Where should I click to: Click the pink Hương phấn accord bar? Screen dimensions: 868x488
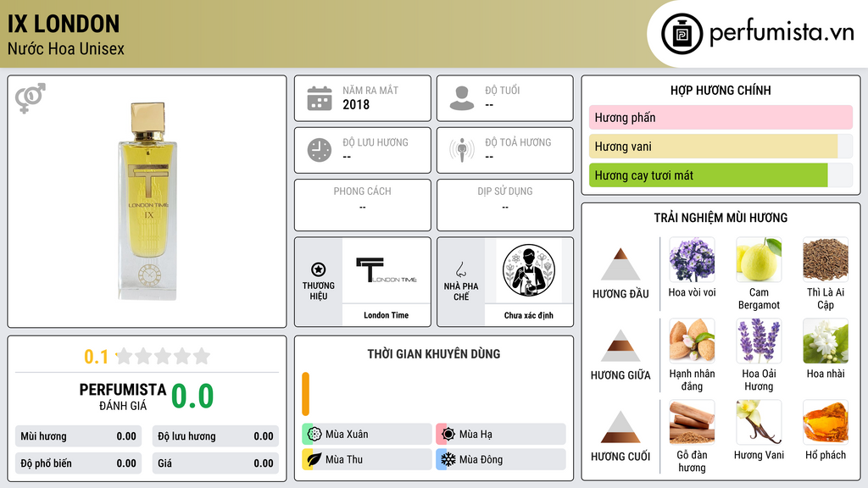pyautogui.click(x=721, y=117)
